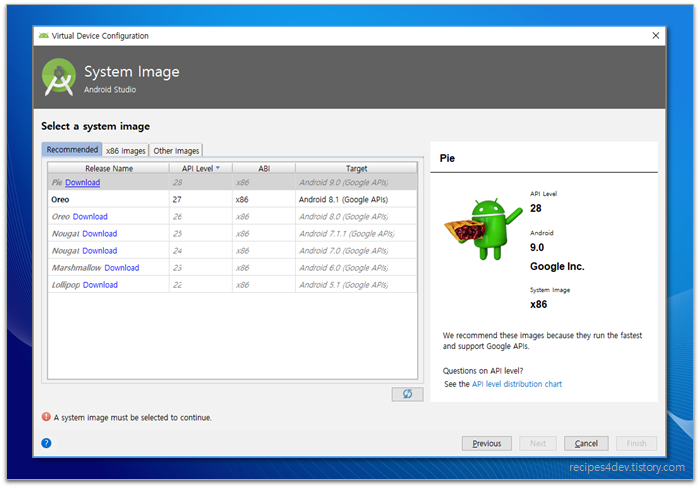Click the Cancel button

coord(586,443)
